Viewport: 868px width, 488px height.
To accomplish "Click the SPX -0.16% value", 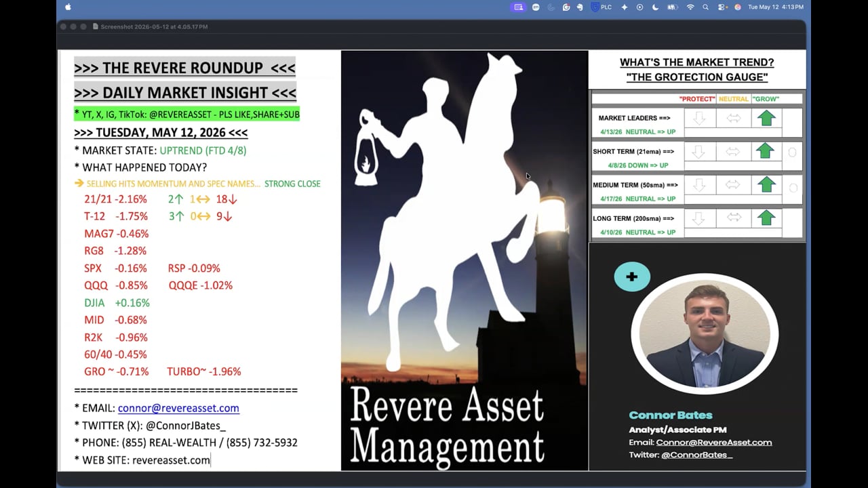I will pyautogui.click(x=115, y=268).
